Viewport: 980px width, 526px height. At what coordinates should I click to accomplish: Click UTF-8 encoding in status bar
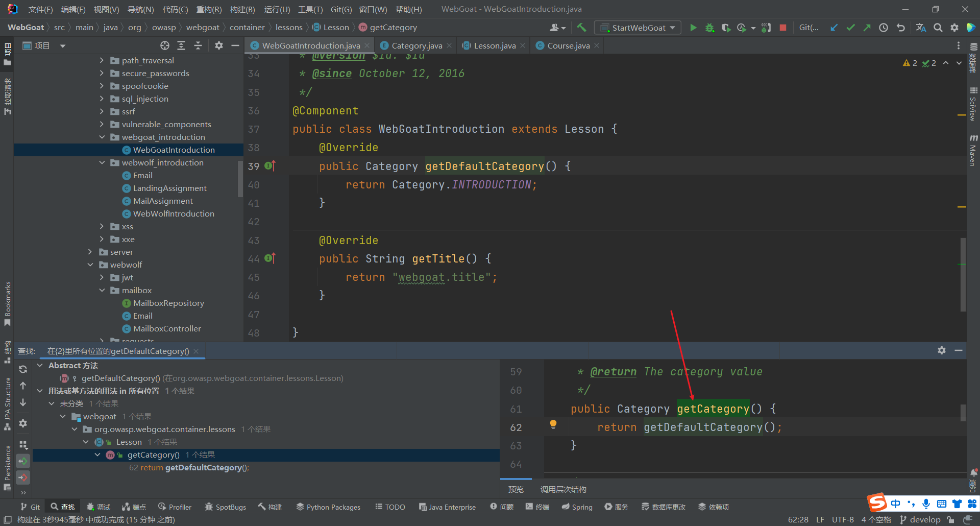coord(843,519)
